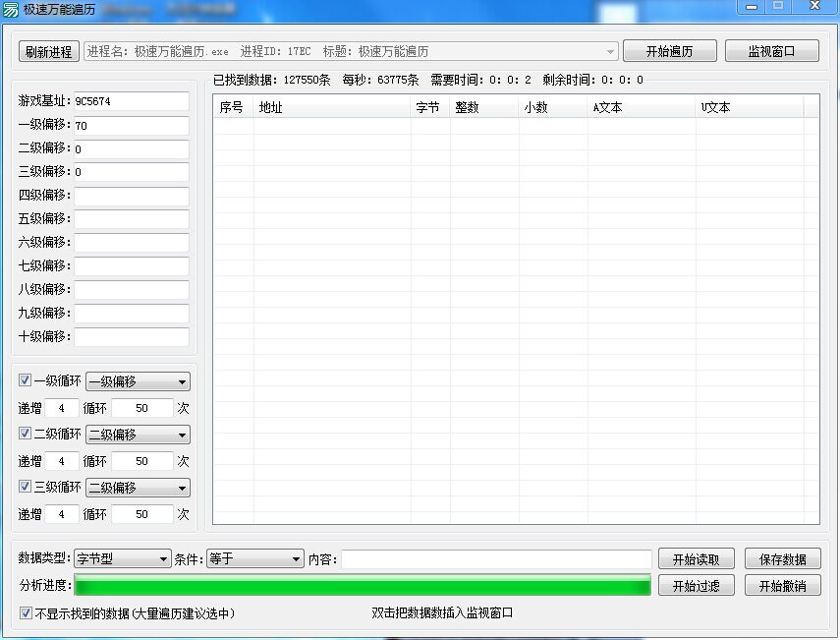Sort by 小数 column header

point(553,107)
